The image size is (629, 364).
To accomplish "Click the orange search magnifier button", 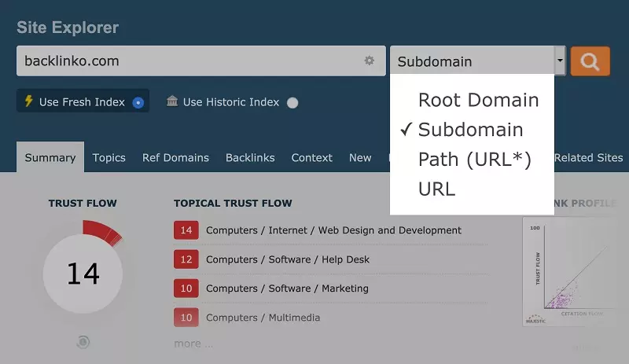I will [590, 61].
